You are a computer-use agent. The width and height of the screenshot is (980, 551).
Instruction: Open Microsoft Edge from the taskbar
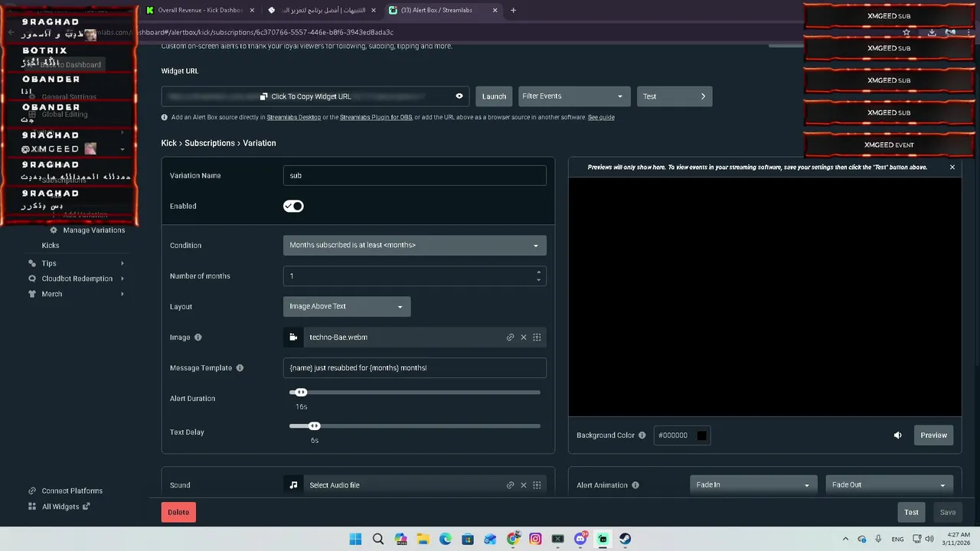446,539
